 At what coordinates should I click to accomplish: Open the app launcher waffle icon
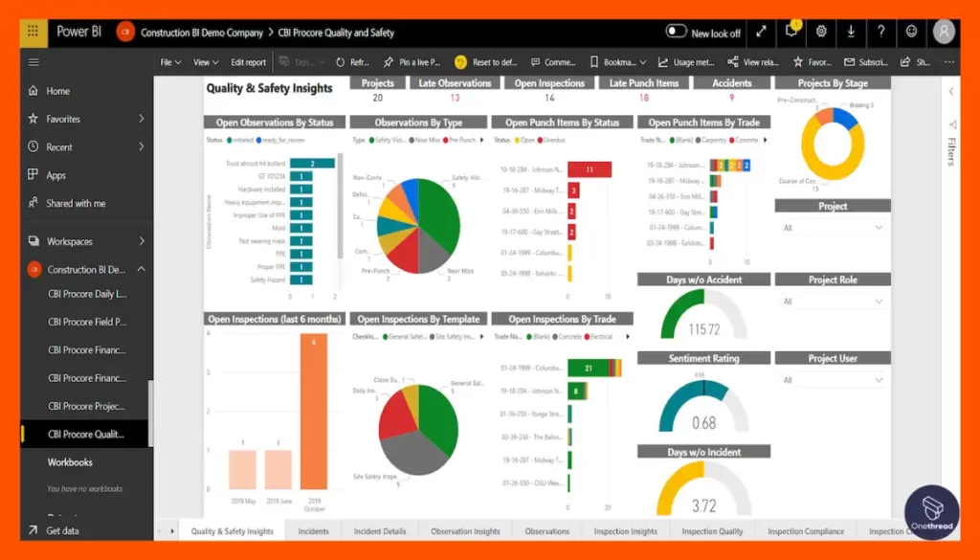(33, 33)
